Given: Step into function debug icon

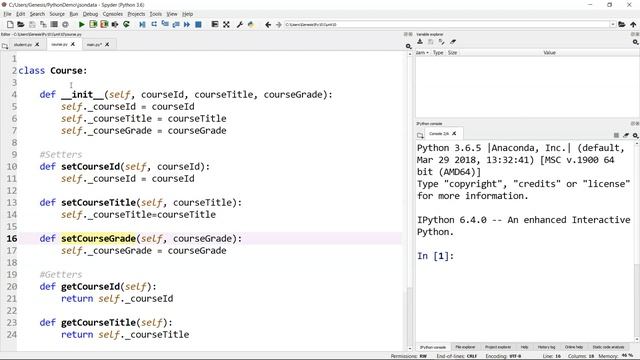Looking at the screenshot, I should (165, 24).
